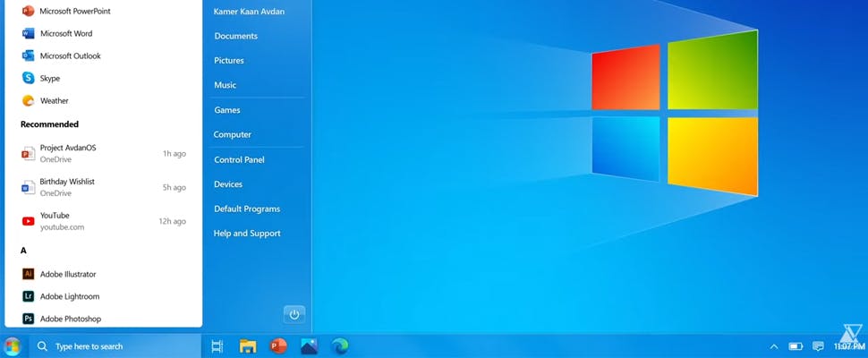The image size is (868, 358).
Task: Open Games from the Start menu
Action: point(227,110)
